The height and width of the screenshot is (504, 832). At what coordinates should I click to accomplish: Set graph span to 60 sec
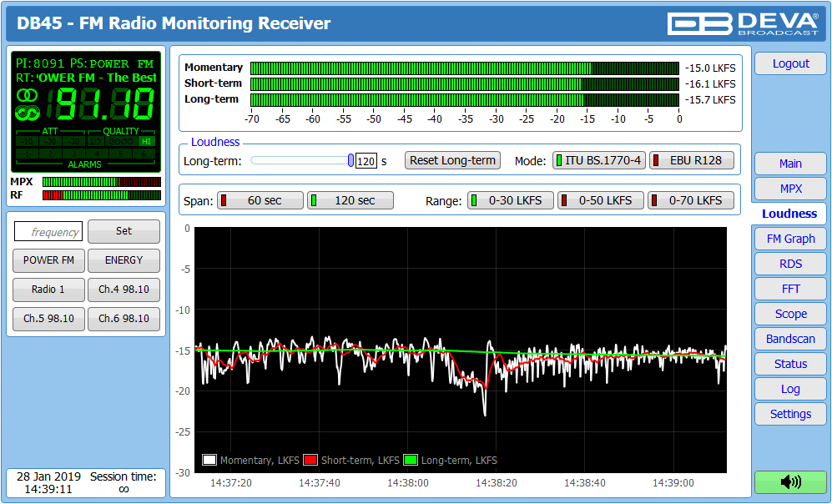pos(260,200)
